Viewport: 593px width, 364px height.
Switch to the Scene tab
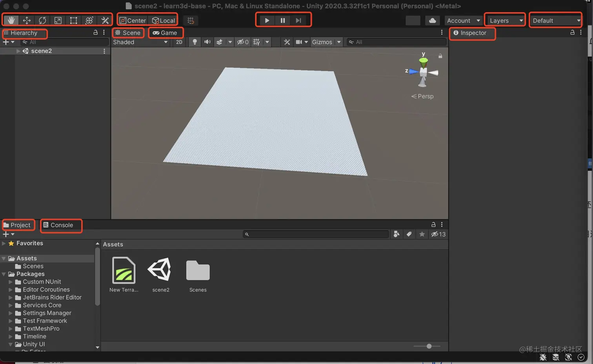(x=128, y=33)
